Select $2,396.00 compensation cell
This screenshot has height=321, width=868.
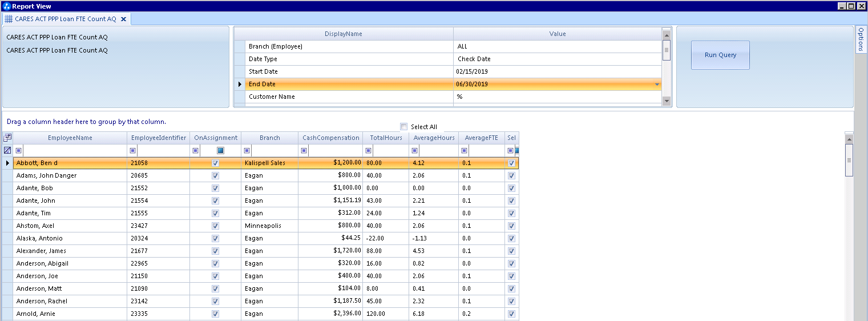point(331,314)
